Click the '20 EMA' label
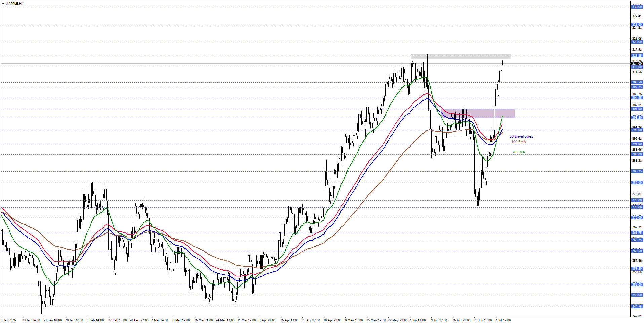 coord(519,152)
